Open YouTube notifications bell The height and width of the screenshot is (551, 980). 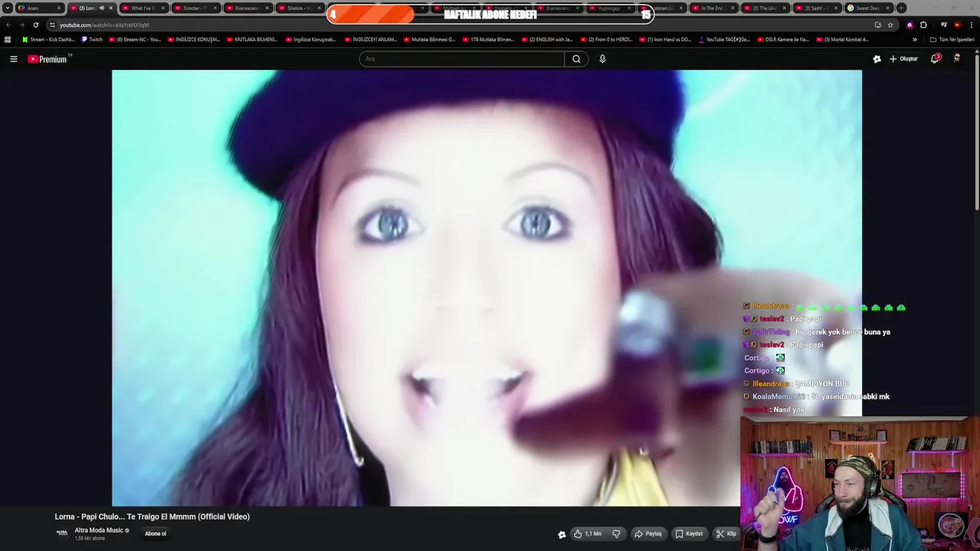pos(935,59)
